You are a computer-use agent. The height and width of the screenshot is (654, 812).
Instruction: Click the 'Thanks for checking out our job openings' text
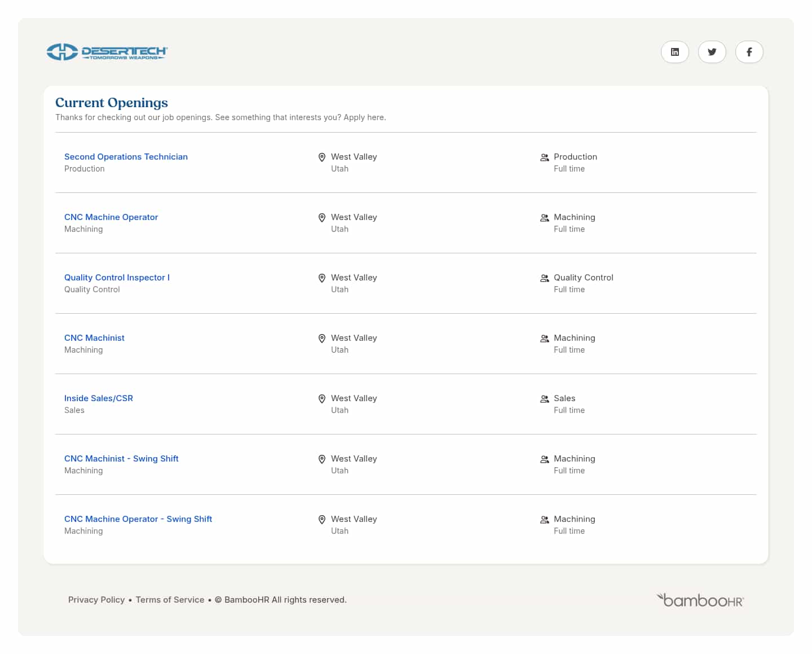220,117
